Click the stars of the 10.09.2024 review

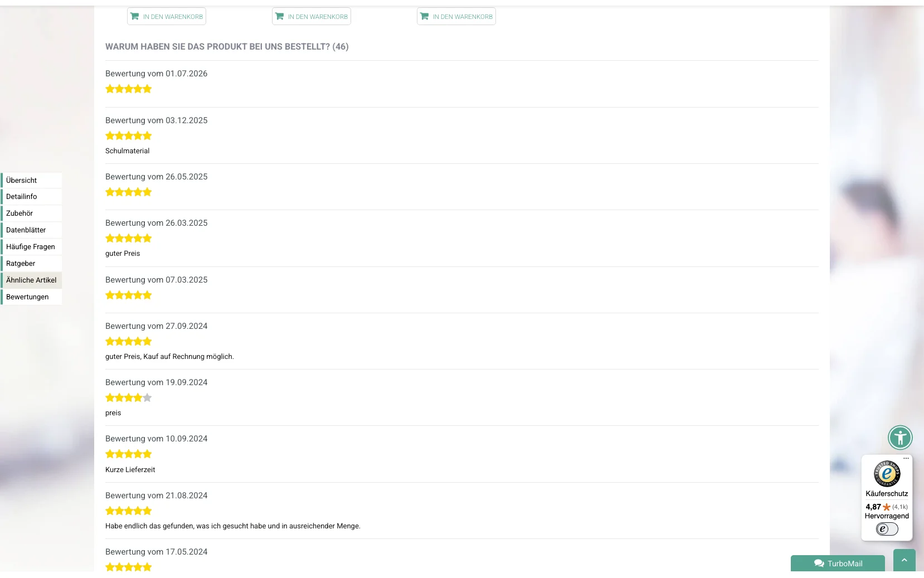129,454
